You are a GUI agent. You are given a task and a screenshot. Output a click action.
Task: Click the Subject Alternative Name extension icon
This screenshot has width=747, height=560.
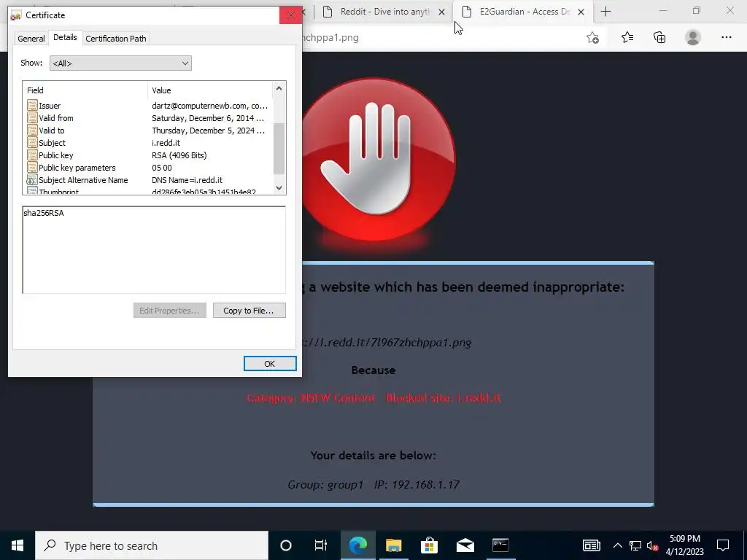[x=32, y=180]
